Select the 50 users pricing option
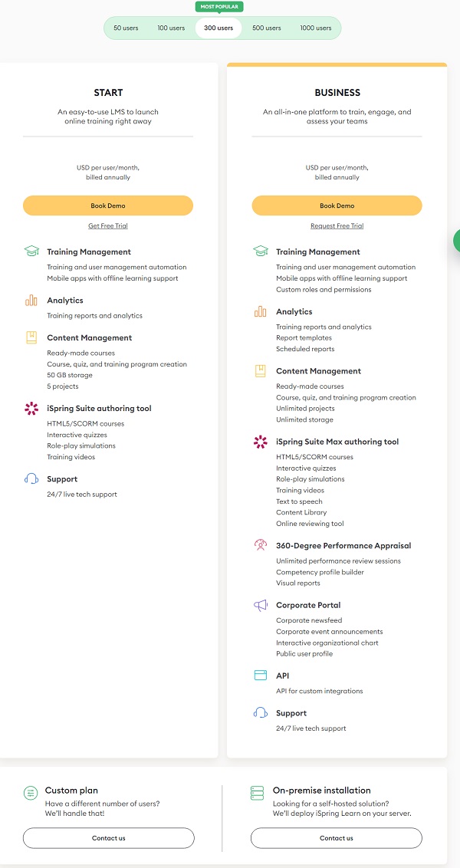460x868 pixels. pos(126,28)
